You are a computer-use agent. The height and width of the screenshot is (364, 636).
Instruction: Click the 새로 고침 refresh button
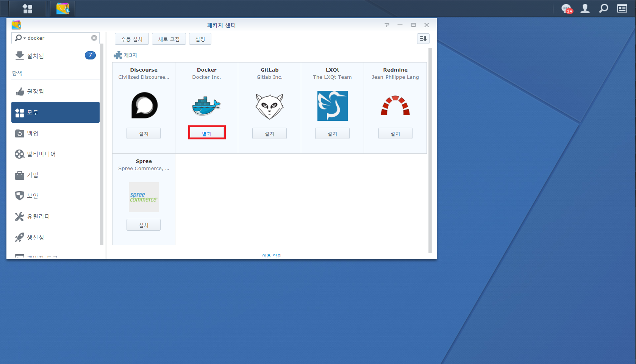169,39
